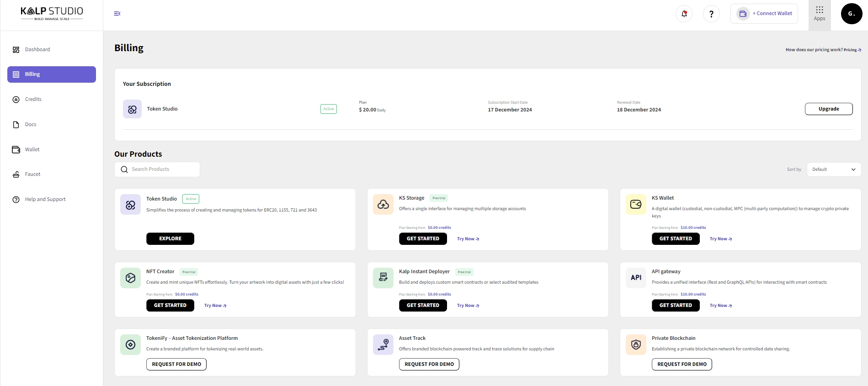Click the Asset Track location icon
This screenshot has width=868, height=386.
pyautogui.click(x=383, y=345)
